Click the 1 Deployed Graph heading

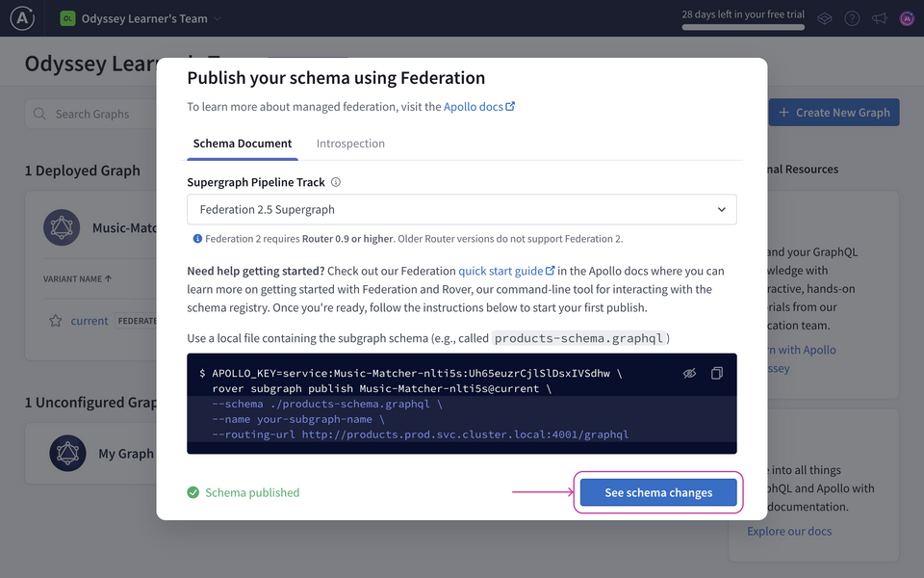point(83,171)
